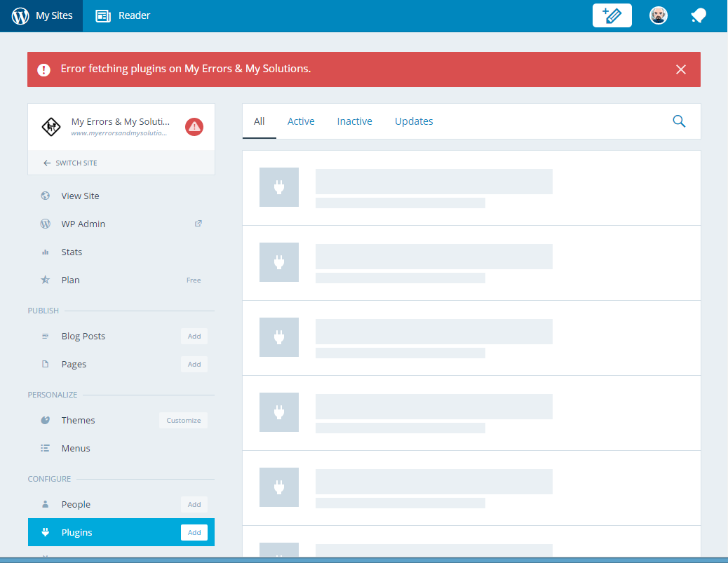Viewport: 728px width, 563px height.
Task: Open Pages
Action: click(x=74, y=365)
